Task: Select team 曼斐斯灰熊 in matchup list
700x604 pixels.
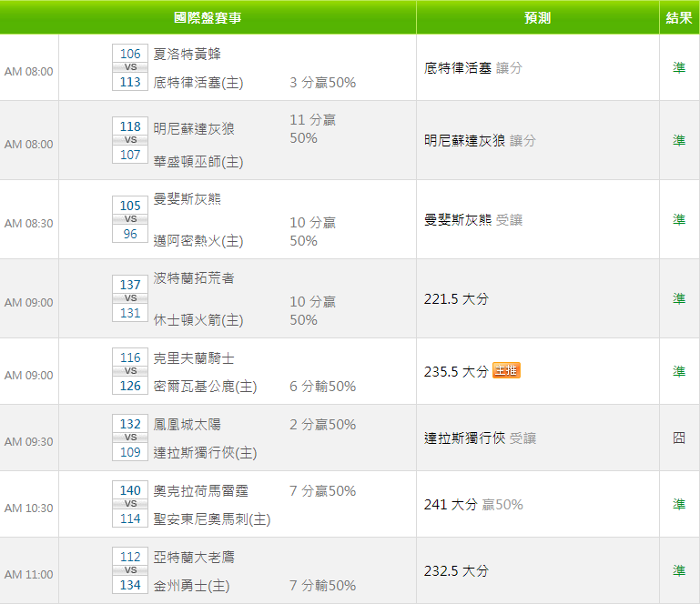Action: click(x=187, y=199)
